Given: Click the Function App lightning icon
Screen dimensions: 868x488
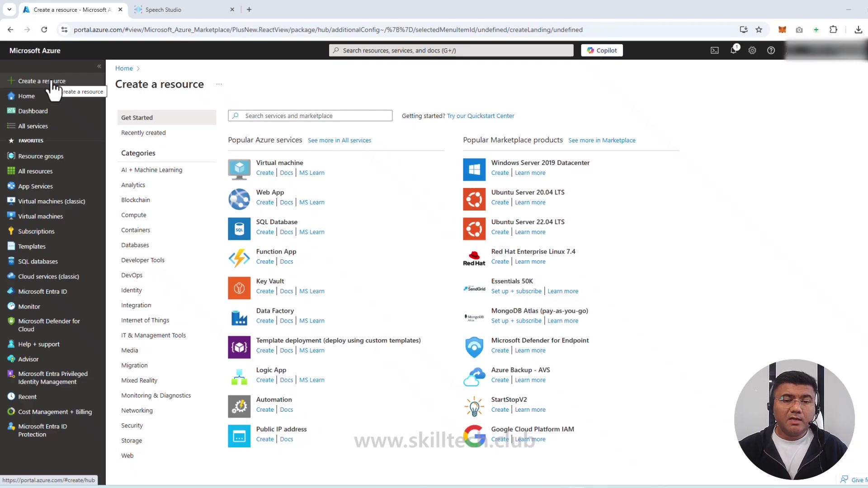Looking at the screenshot, I should [239, 258].
